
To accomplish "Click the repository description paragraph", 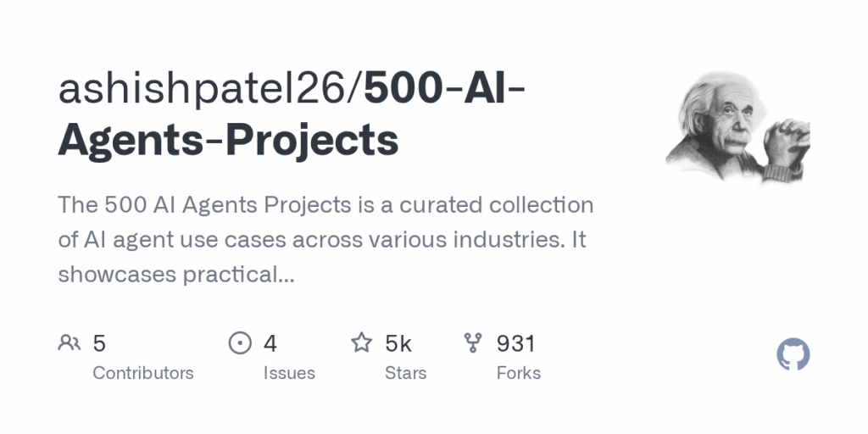I will [325, 239].
